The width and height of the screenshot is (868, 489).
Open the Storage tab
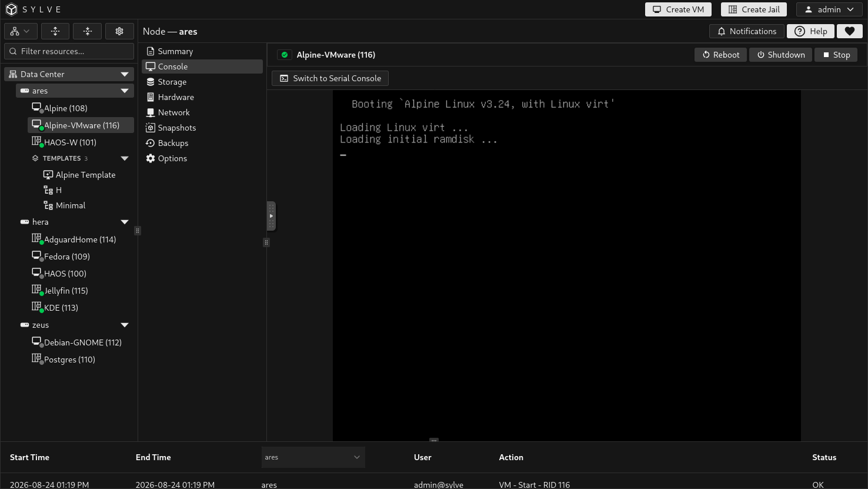(202, 82)
